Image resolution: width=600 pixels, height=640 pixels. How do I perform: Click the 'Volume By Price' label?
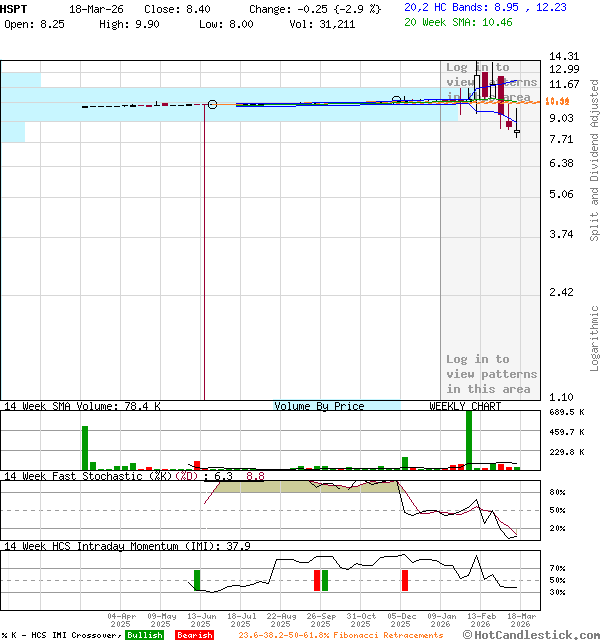[319, 406]
